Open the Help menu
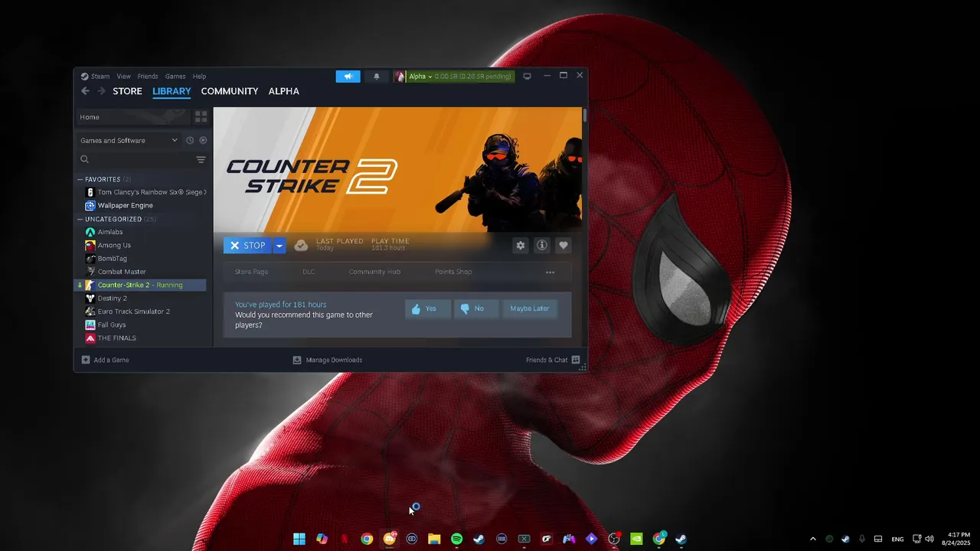 click(x=199, y=77)
